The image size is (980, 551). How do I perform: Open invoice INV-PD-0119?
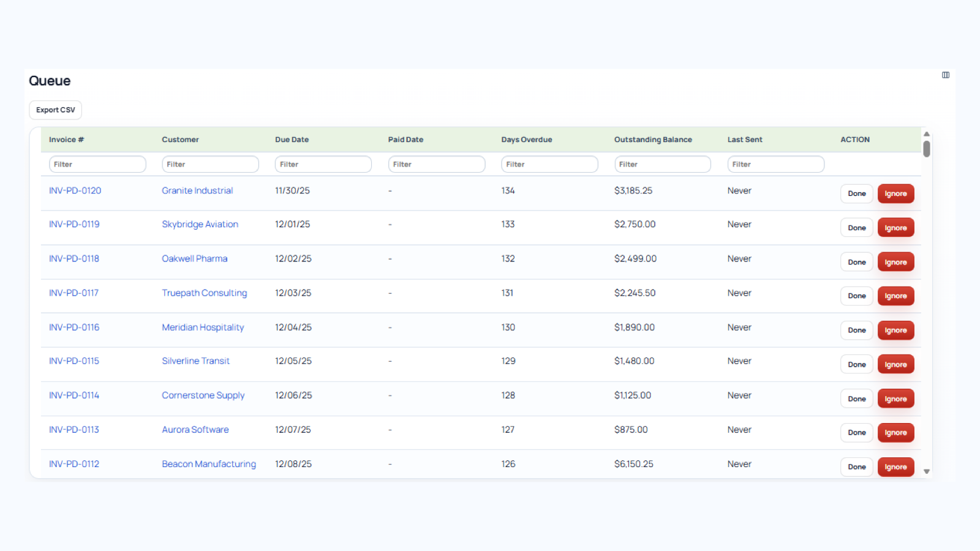(x=74, y=224)
